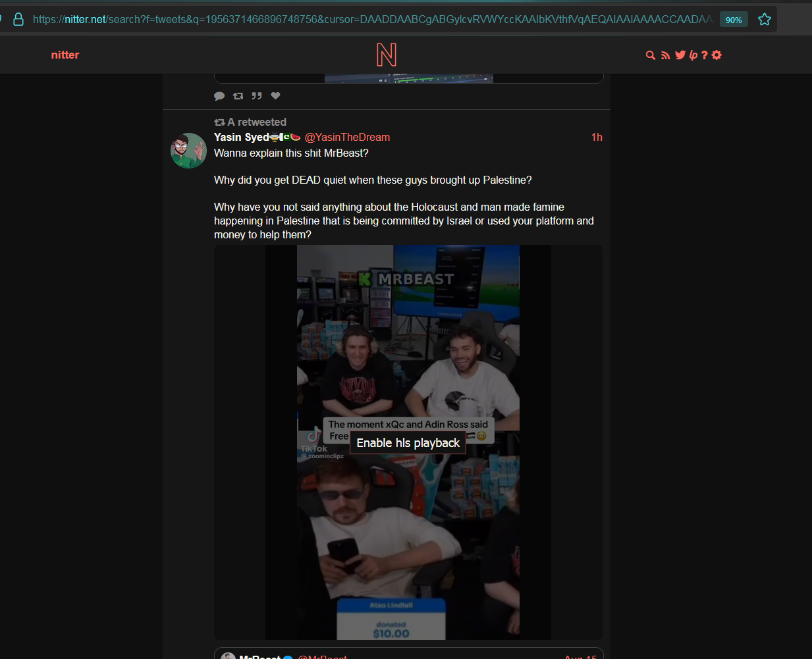Open the 1h tweet timestamp
812x659 pixels.
click(x=597, y=137)
